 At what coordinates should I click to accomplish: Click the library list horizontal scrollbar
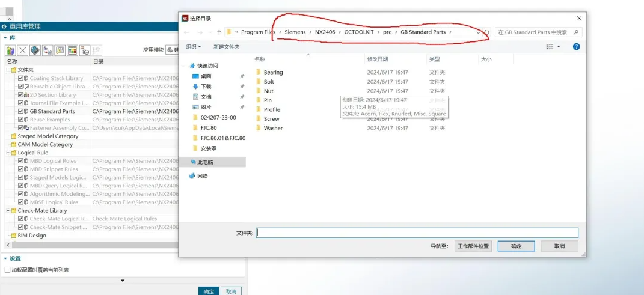coord(90,245)
